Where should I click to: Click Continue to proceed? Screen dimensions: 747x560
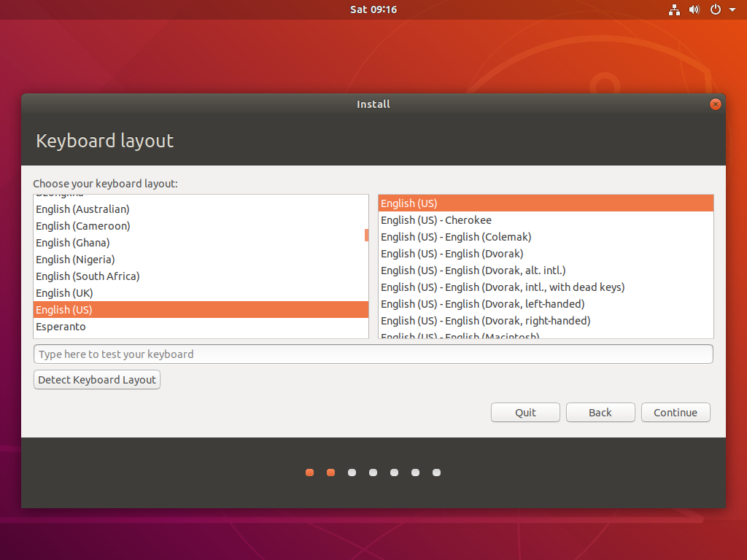pyautogui.click(x=675, y=413)
